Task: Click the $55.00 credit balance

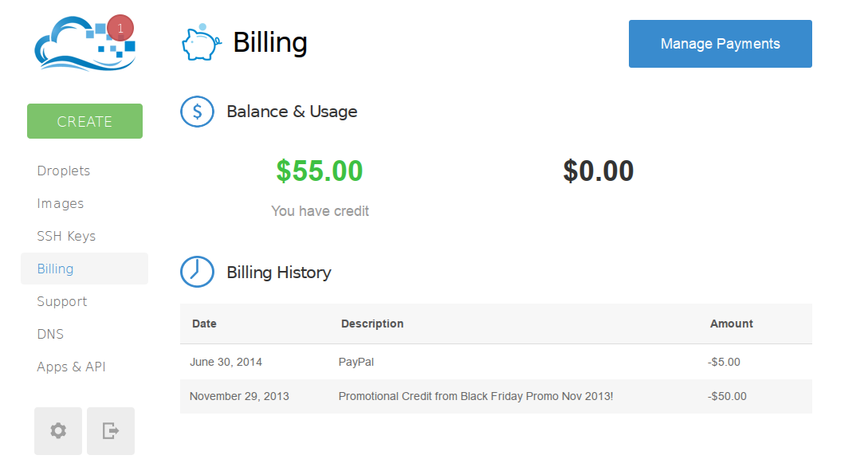Action: pyautogui.click(x=320, y=171)
